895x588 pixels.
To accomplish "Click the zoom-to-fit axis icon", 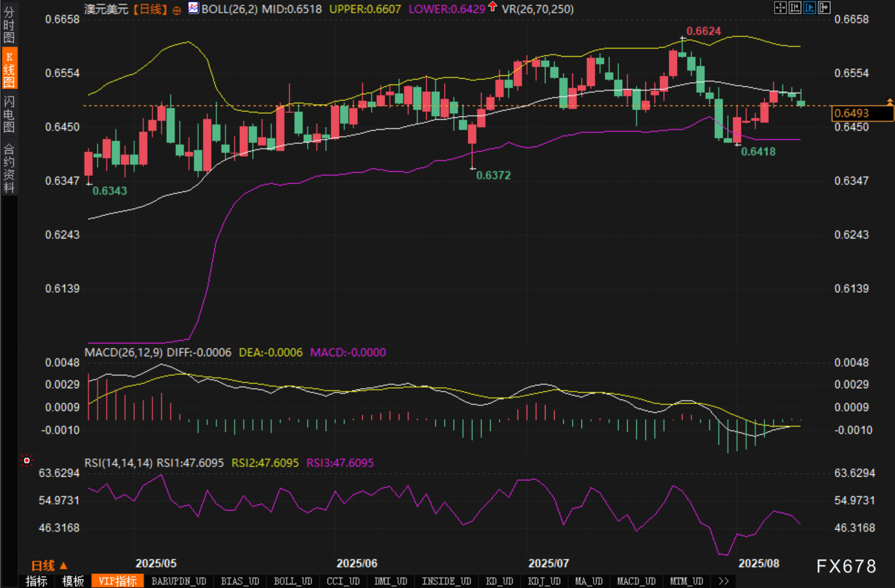I will 795,7.
